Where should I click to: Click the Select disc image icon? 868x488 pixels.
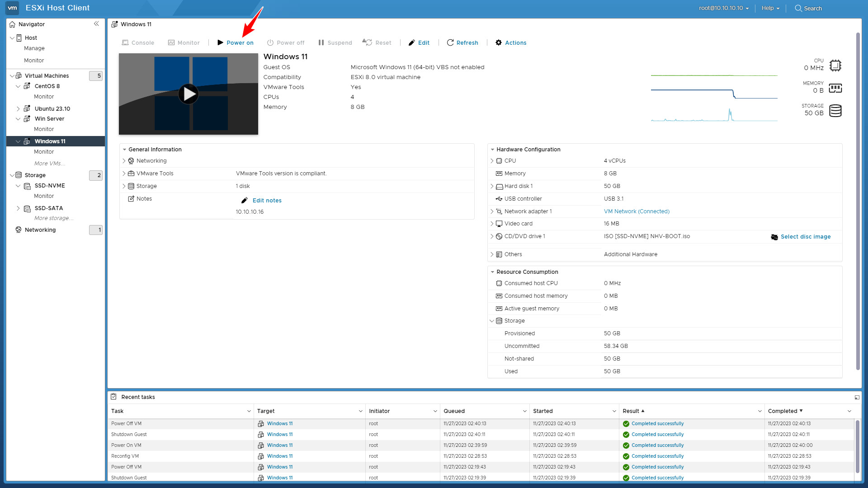point(774,237)
